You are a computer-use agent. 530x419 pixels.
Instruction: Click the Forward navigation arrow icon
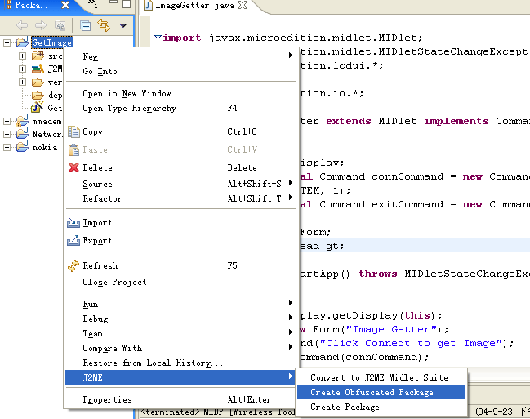click(x=41, y=25)
